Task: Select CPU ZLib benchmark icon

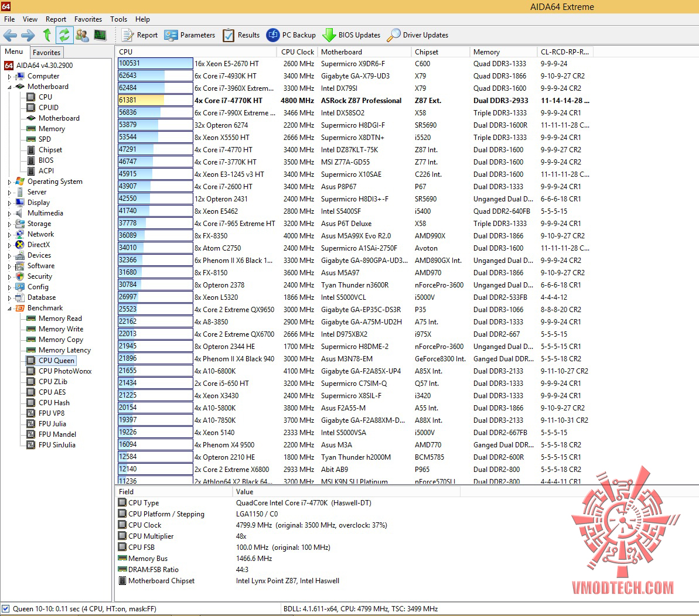Action: tap(30, 382)
